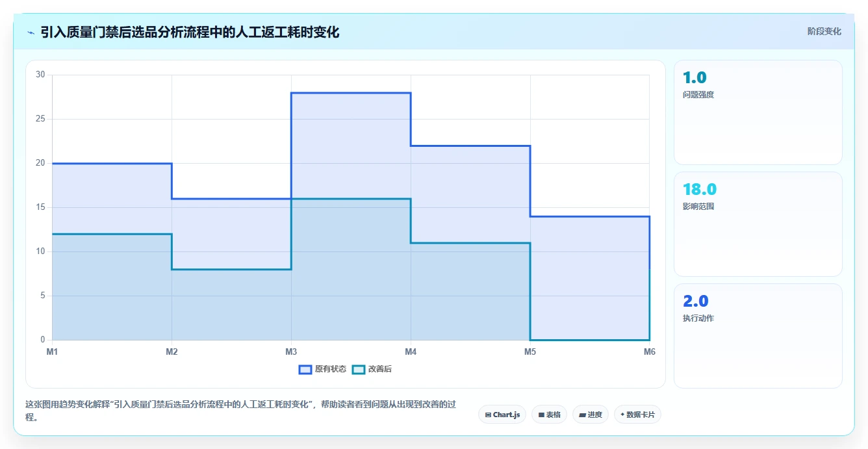The image size is (868, 449).
Task: Click the 25 y-axis value
Action: pos(40,119)
